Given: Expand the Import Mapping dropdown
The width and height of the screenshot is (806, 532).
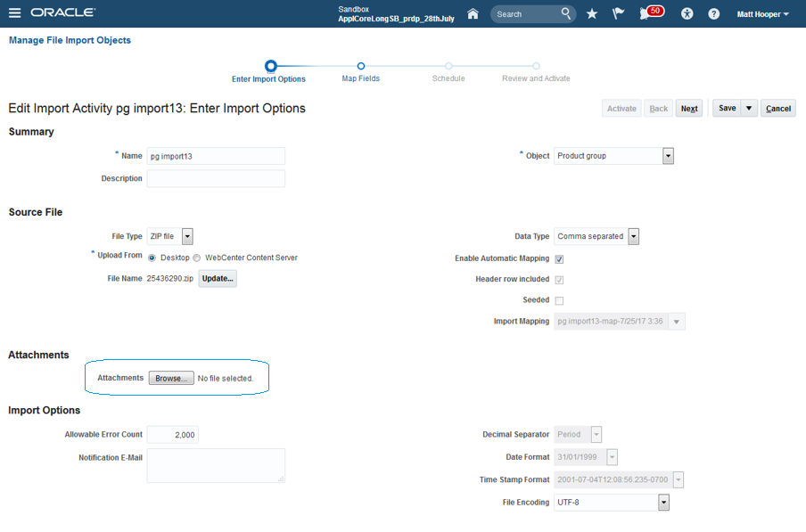Looking at the screenshot, I should pyautogui.click(x=677, y=322).
